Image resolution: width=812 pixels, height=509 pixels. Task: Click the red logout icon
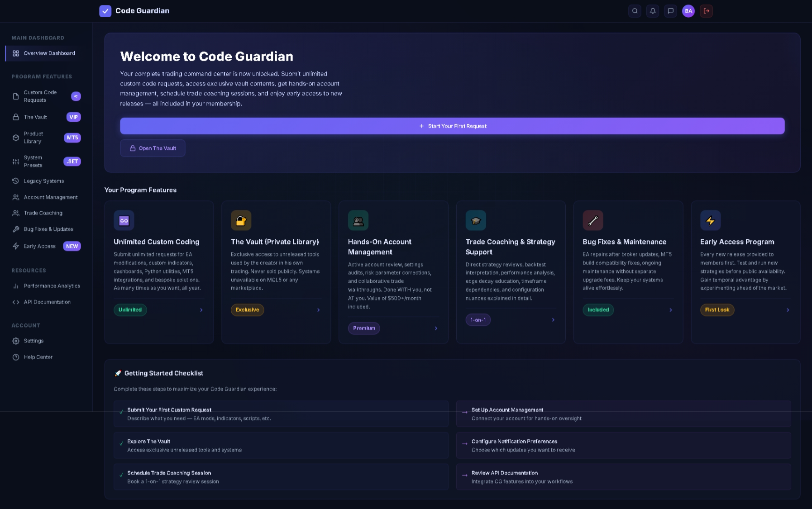(x=706, y=11)
